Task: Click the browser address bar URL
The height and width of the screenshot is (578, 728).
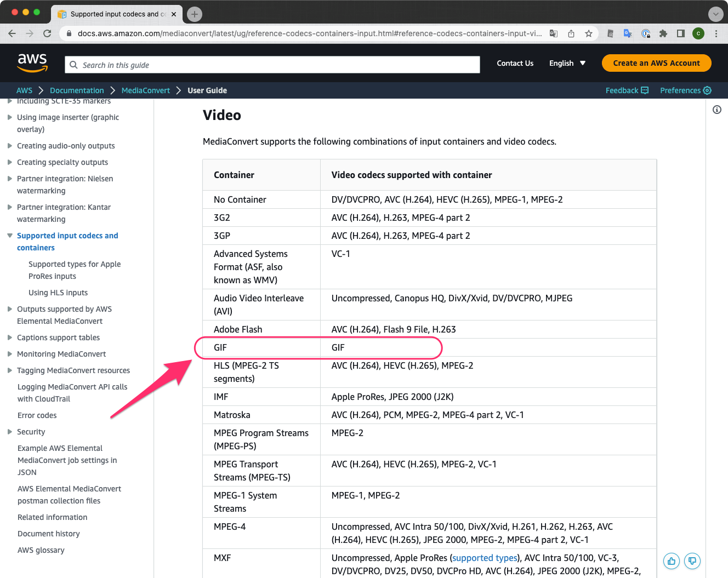Action: click(x=310, y=33)
